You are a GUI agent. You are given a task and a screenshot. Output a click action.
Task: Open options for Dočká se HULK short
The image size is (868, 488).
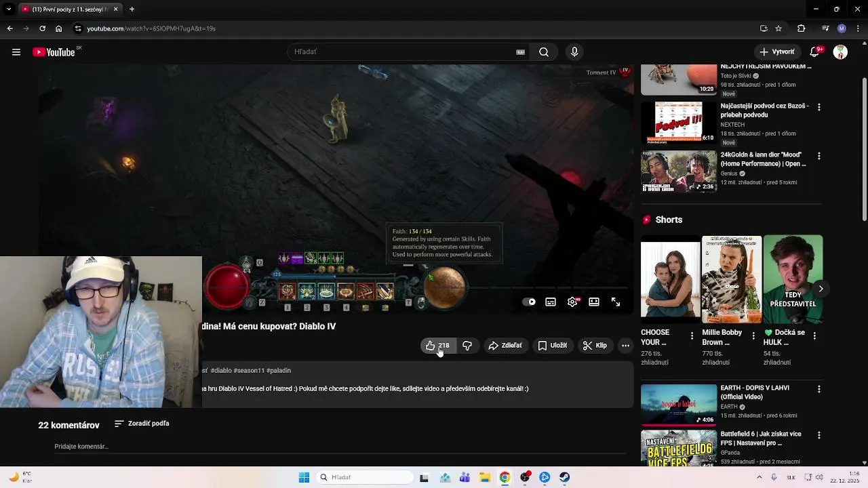click(x=814, y=336)
